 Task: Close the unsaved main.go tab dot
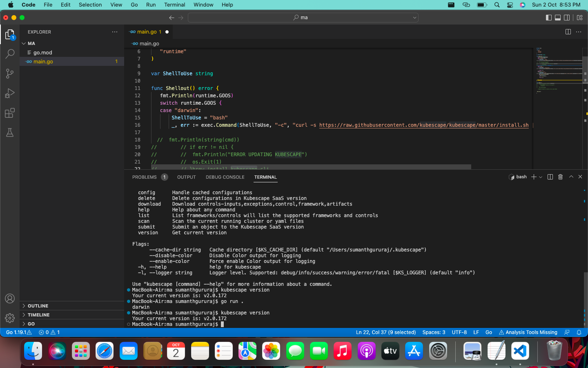[167, 32]
